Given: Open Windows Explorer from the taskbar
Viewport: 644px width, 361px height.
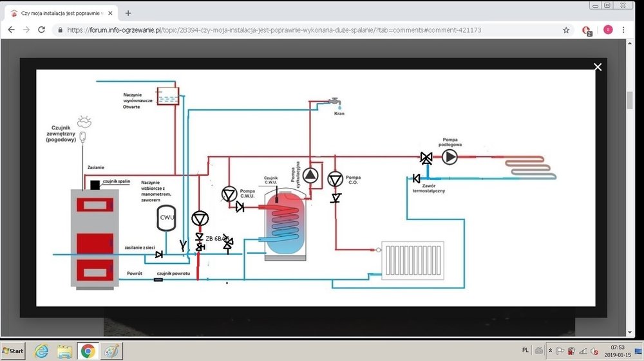Looking at the screenshot, I should tap(64, 351).
